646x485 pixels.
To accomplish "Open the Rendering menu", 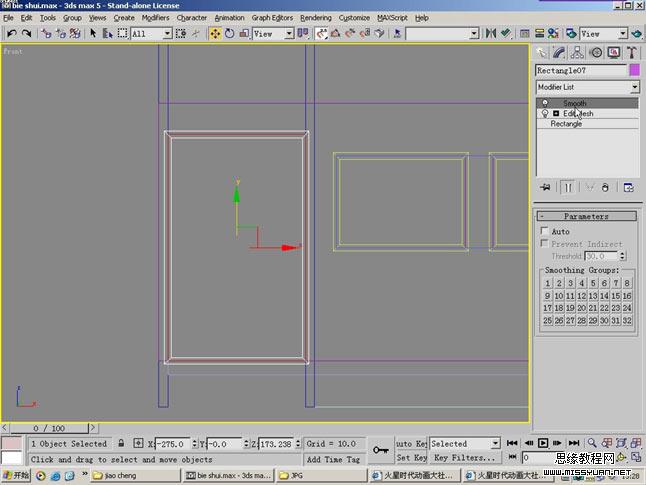I will point(316,18).
